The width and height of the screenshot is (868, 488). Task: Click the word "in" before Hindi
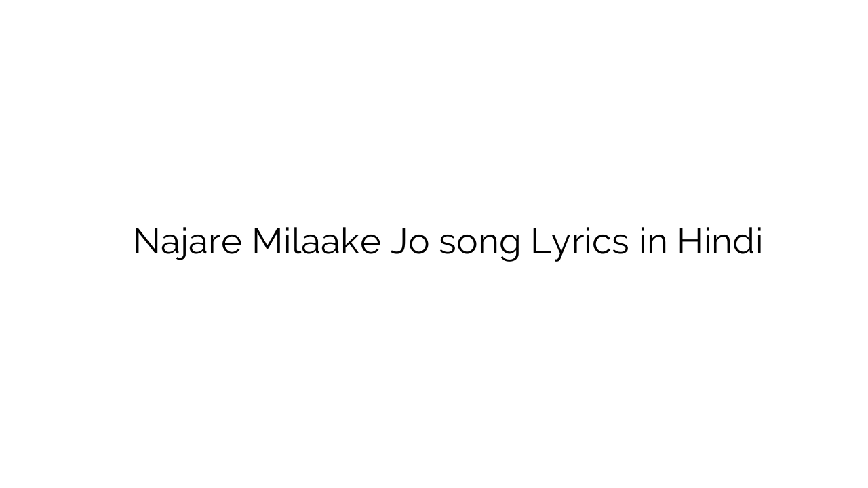(653, 242)
